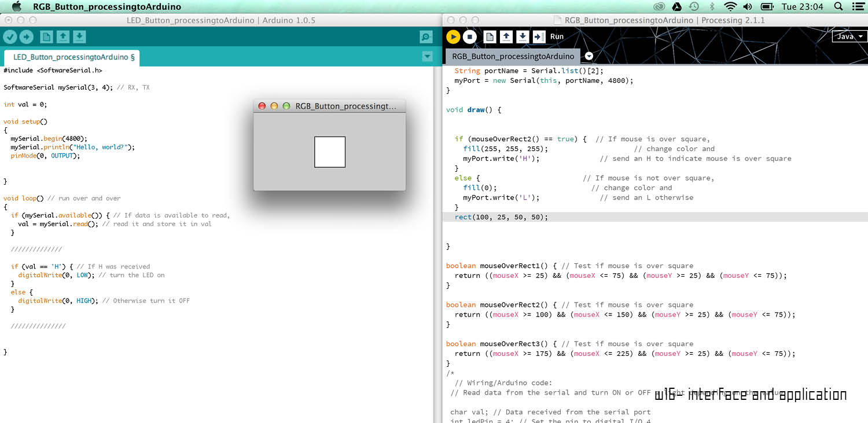Click the line "myPort.write('L');"

click(x=501, y=197)
